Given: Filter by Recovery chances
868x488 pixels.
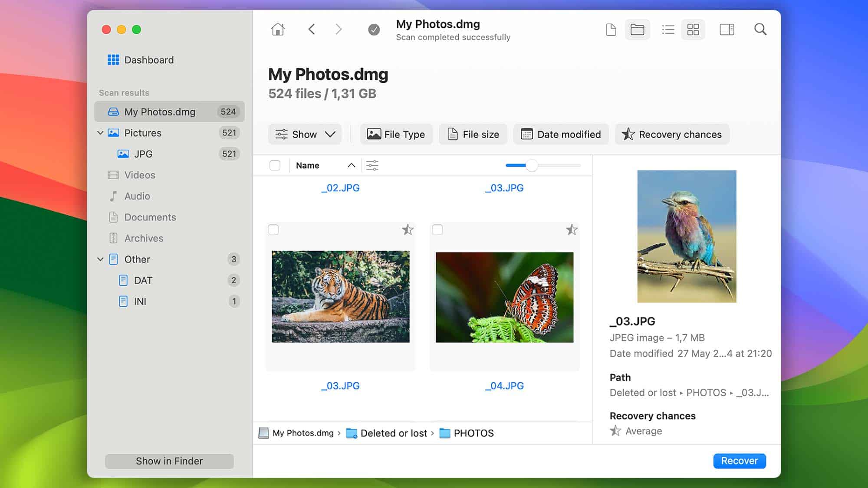Looking at the screenshot, I should click(x=672, y=134).
